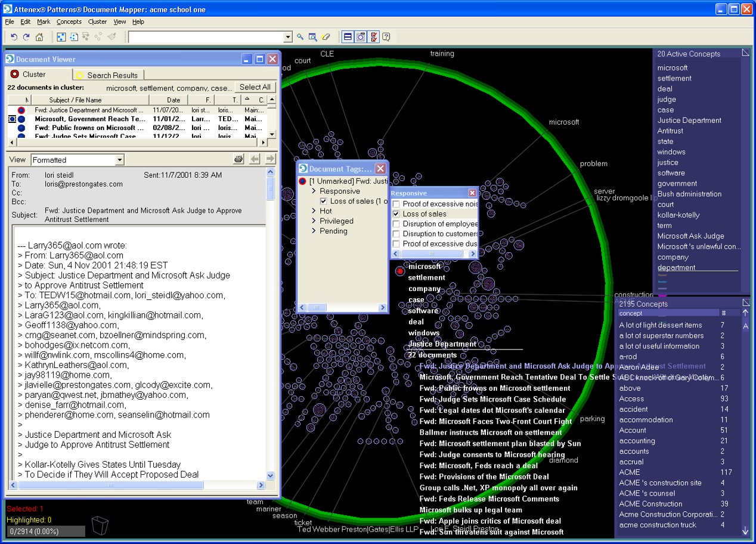Open the View format dropdown
This screenshot has width=756, height=544.
pyautogui.click(x=119, y=160)
